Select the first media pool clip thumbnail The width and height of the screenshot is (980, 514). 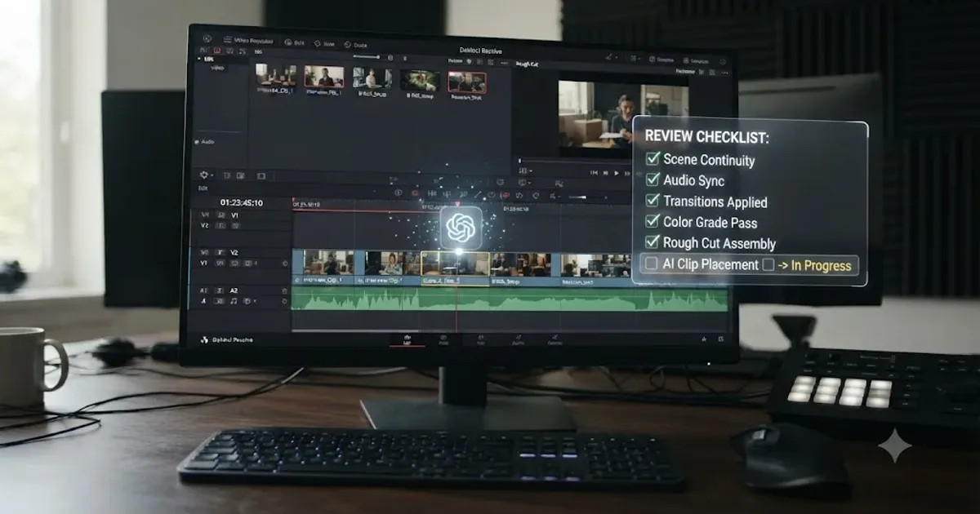(276, 76)
